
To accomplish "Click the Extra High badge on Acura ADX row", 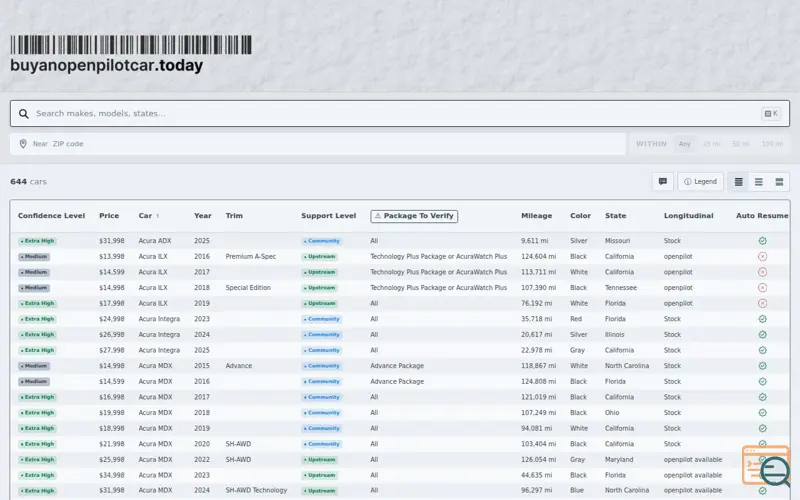I will (x=37, y=241).
